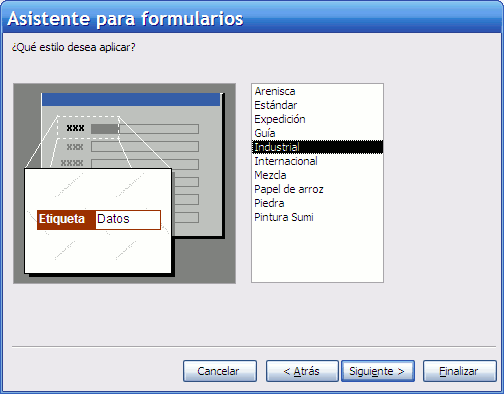This screenshot has width=504, height=394.
Task: Choose the Internacional style
Action: pos(317,161)
